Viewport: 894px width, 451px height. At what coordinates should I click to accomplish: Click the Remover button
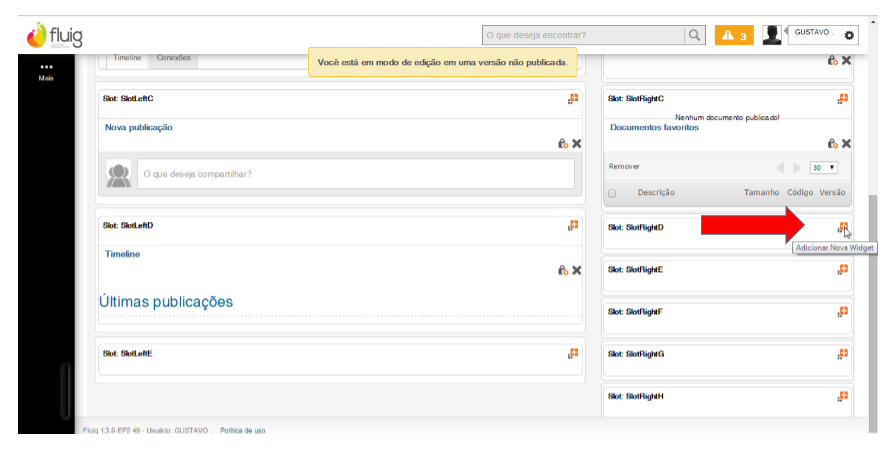(x=624, y=167)
